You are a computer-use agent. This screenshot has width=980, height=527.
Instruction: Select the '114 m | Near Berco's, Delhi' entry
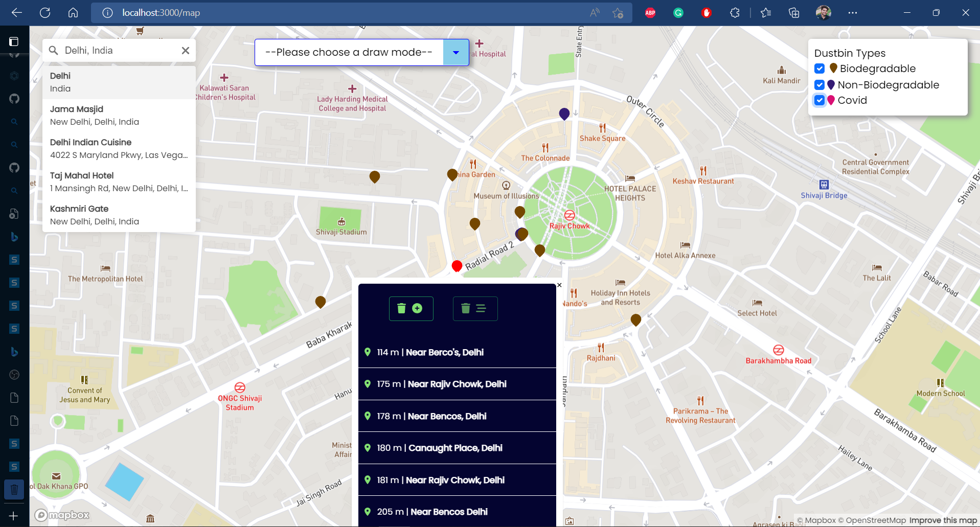click(x=457, y=352)
